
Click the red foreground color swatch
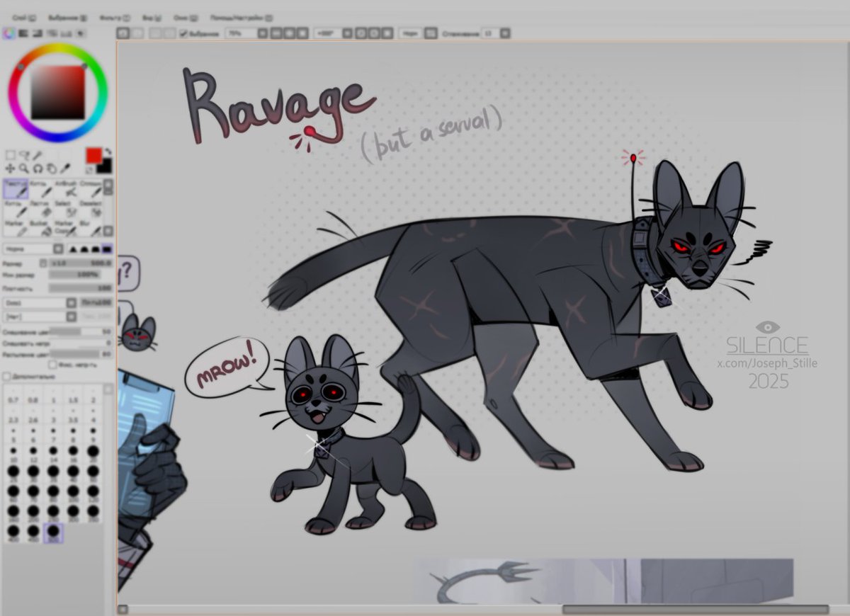tap(94, 155)
